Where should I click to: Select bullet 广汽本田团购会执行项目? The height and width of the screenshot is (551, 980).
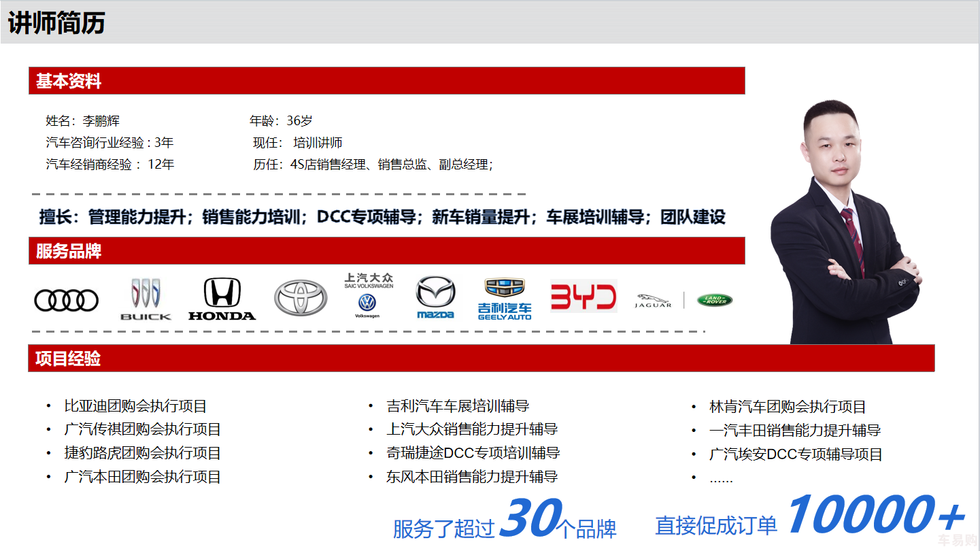[143, 477]
